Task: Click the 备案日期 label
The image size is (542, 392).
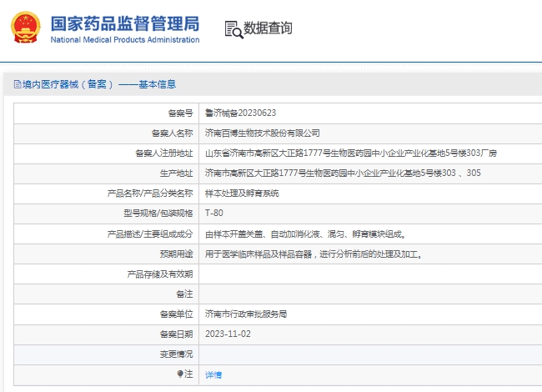Action: click(x=176, y=334)
